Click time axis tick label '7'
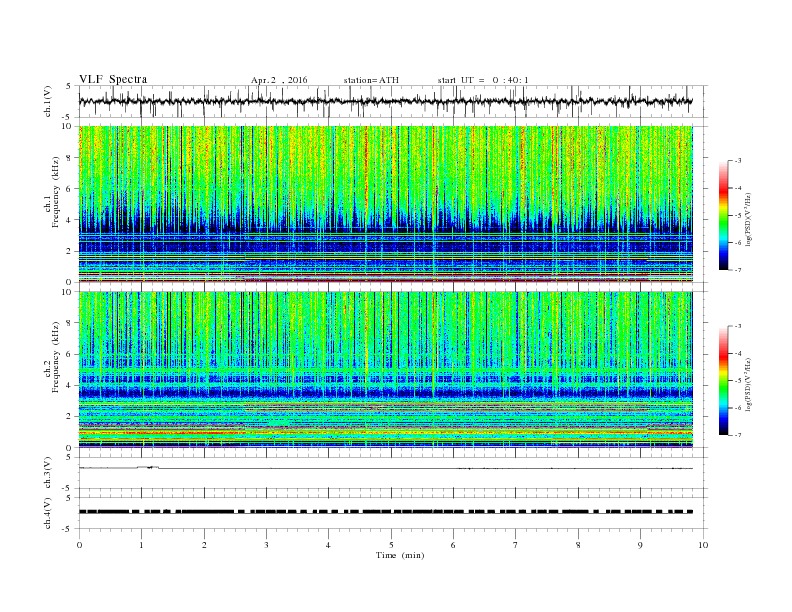 [x=516, y=545]
